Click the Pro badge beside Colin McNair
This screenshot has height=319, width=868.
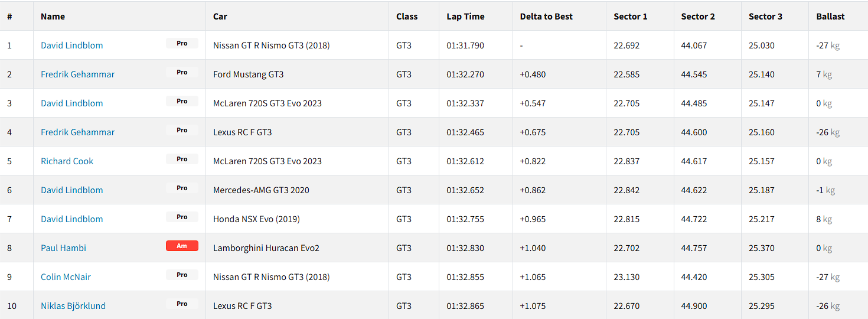[182, 275]
